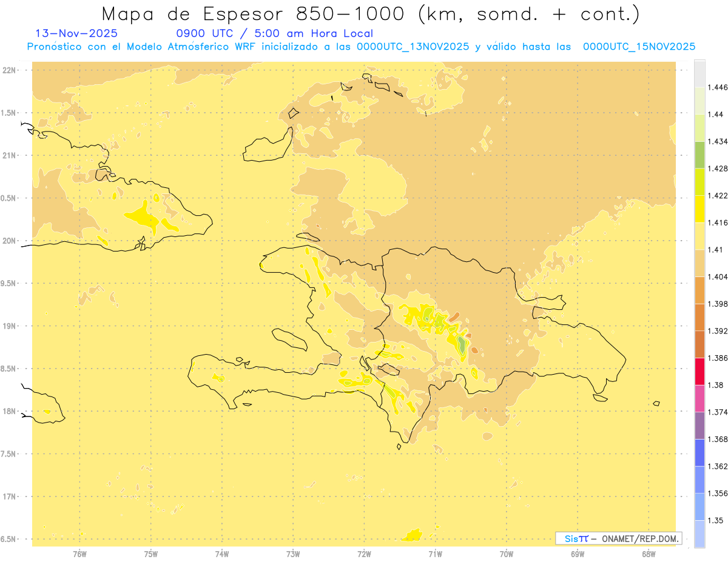The height and width of the screenshot is (562, 728).
Task: Click the color scale value '1.356'
Action: pos(718,493)
